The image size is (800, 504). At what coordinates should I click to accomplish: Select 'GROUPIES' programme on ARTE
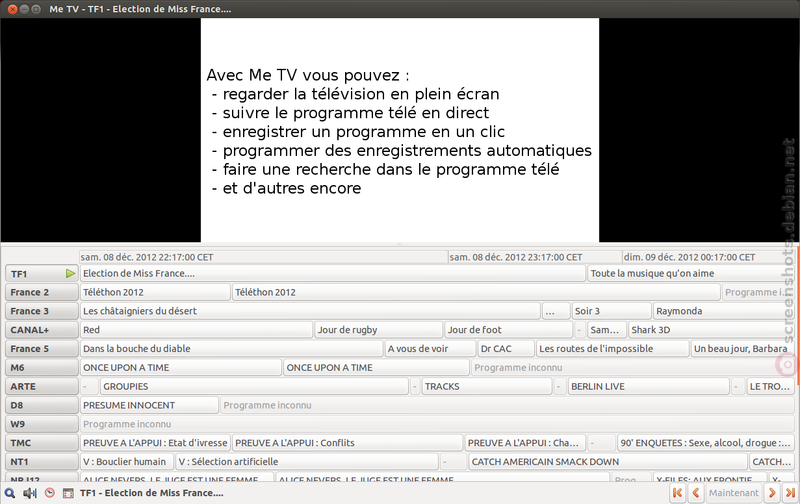point(254,387)
